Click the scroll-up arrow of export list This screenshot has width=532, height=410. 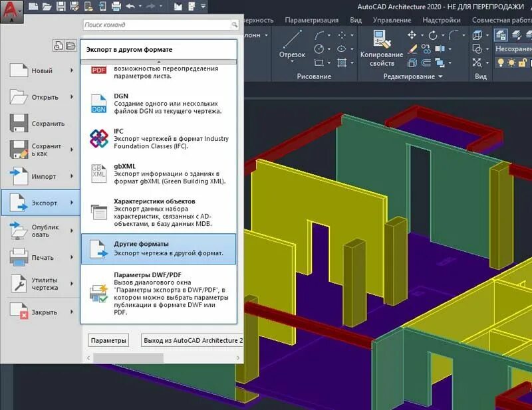158,62
